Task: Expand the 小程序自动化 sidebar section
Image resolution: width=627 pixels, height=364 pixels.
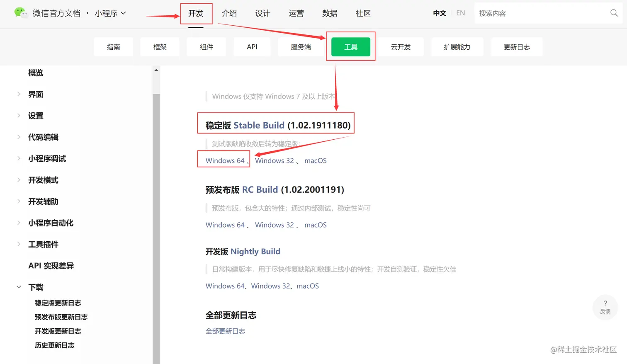Action: click(19, 223)
